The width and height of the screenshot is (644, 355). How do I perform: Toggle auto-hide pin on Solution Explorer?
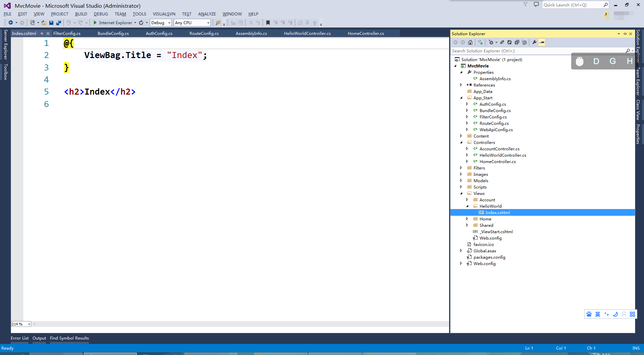coord(625,34)
